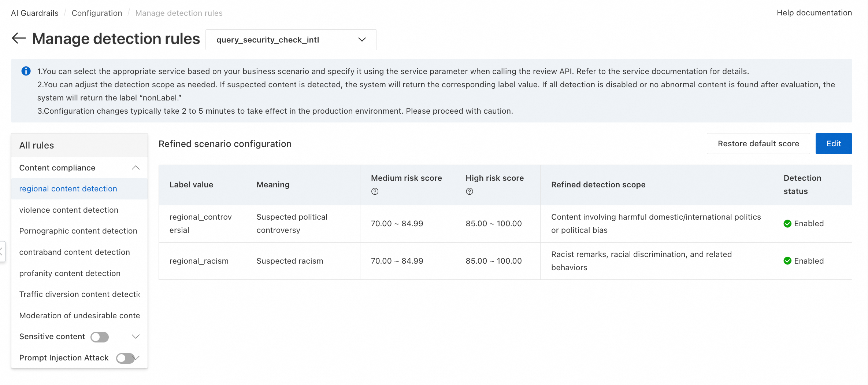Go to Configuration in the breadcrumb
This screenshot has height=385, width=868.
pos(97,13)
